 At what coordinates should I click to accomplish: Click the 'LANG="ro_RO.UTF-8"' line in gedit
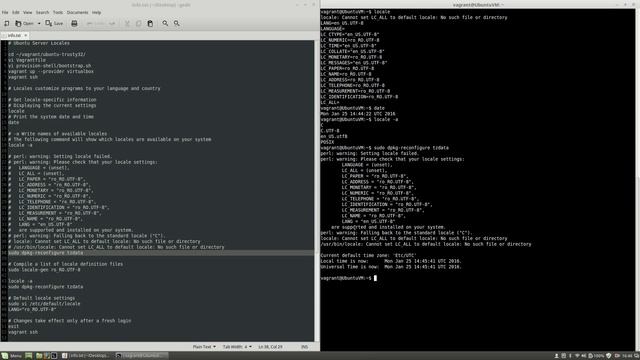(x=32, y=309)
